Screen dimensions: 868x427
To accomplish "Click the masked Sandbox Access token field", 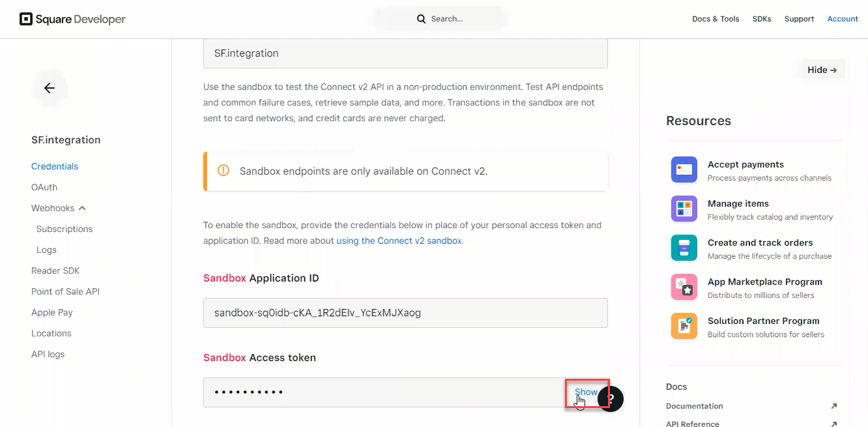I will [x=405, y=392].
